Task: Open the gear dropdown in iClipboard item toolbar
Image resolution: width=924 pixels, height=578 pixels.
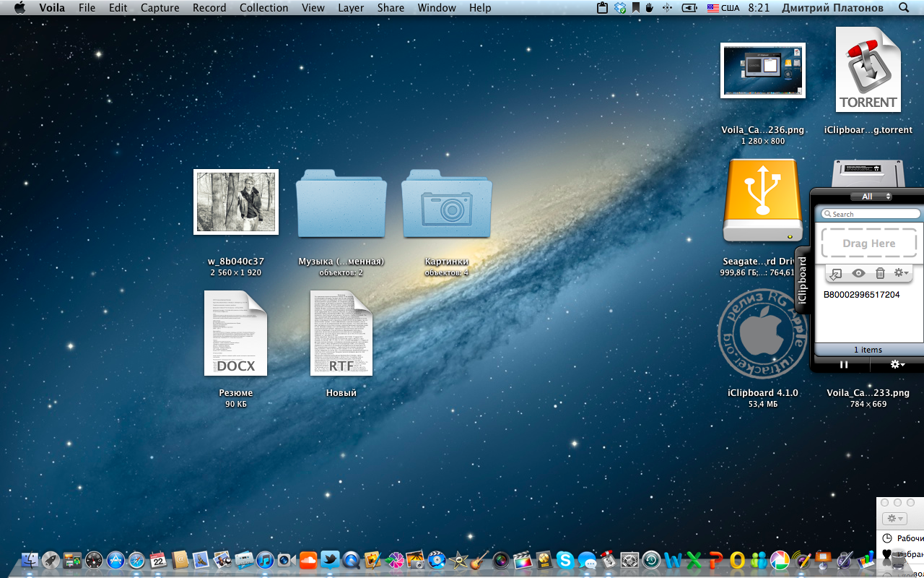Action: point(901,273)
